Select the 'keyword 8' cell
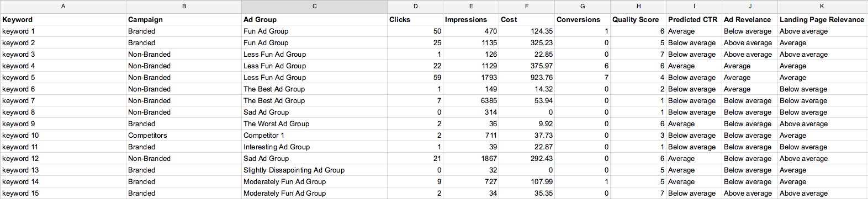 [63, 112]
